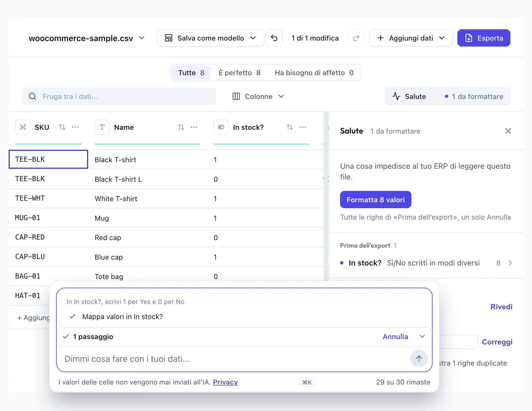Toggle the Salute 1 da formattare button

pyautogui.click(x=447, y=96)
